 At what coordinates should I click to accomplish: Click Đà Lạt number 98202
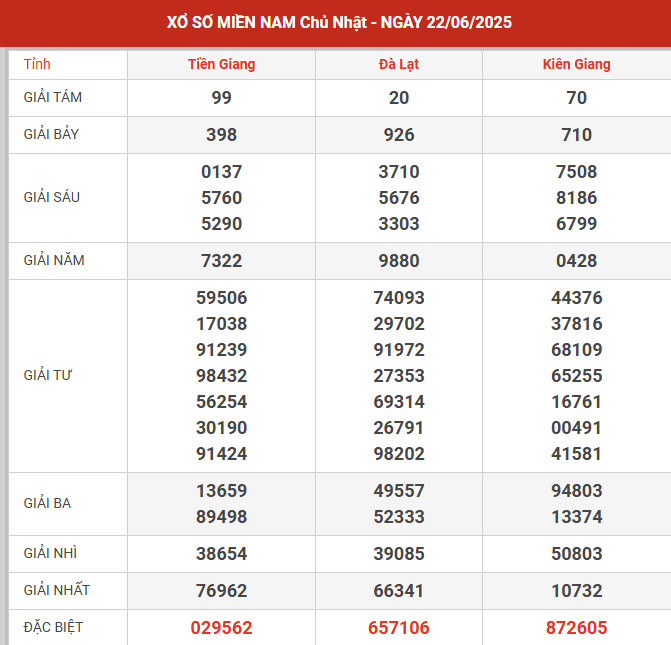(399, 454)
